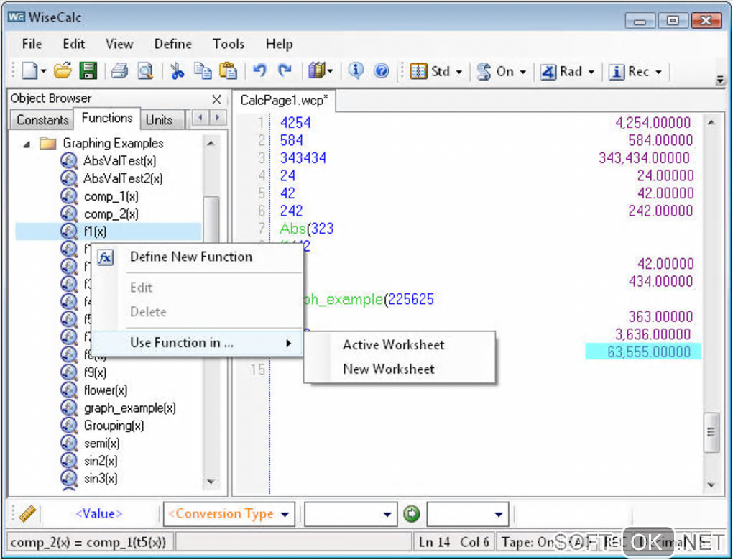The height and width of the screenshot is (560, 733).
Task: Click the Value input field
Action: click(99, 514)
